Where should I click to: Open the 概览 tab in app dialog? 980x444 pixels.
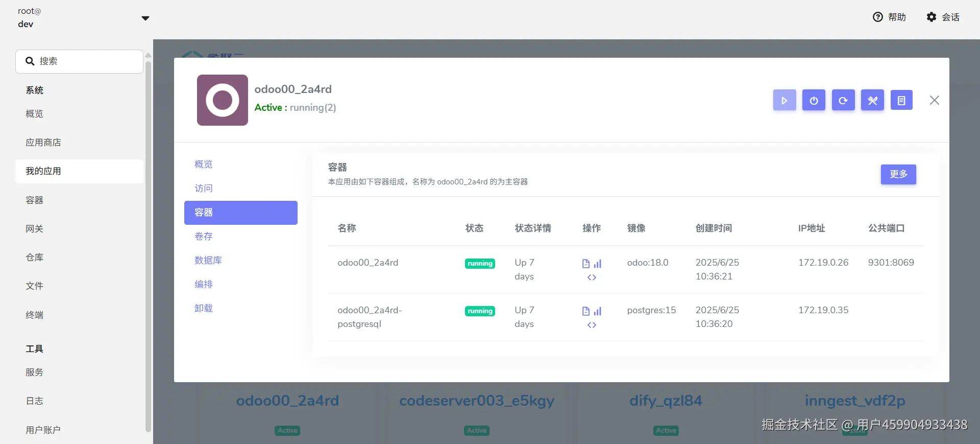click(x=241, y=165)
